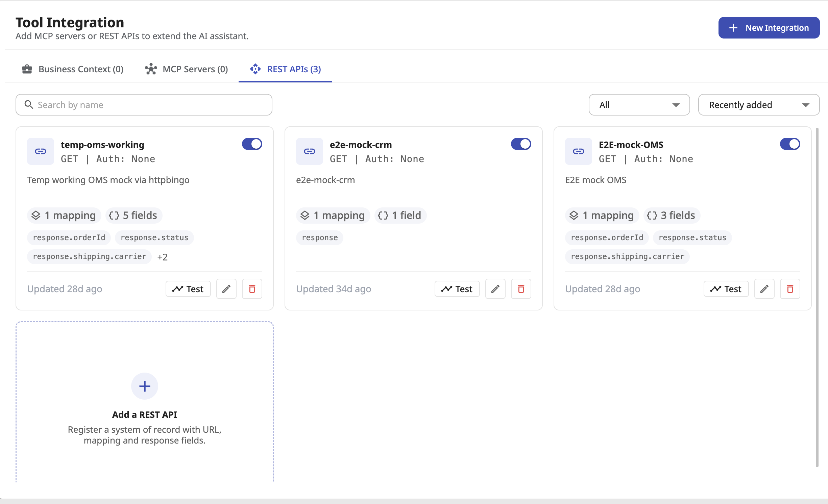The image size is (828, 504).
Task: Delete e2e-mock-crm using trash icon
Action: click(x=521, y=289)
